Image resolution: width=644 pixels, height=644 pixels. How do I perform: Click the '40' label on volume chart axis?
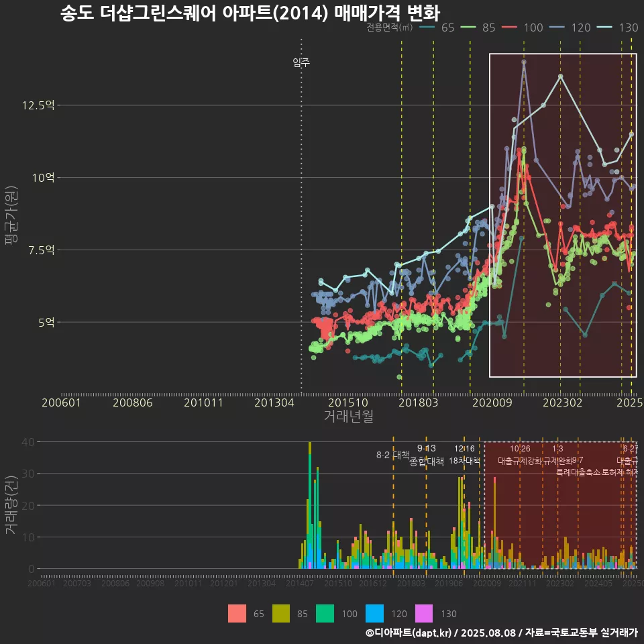click(x=28, y=442)
